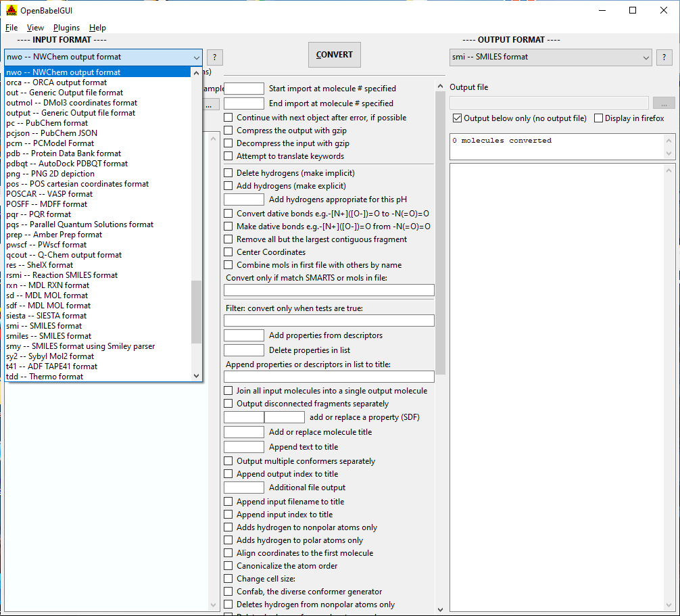Click options panel scroll-down arrow
Image resolution: width=680 pixels, height=616 pixels.
point(440,609)
